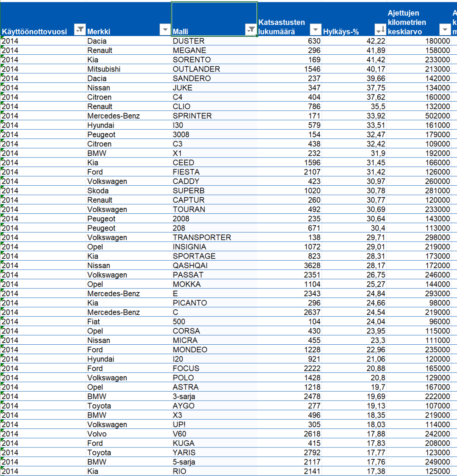457x476 pixels.
Task: Select the Mitsubishi brand cell
Action: pos(128,69)
